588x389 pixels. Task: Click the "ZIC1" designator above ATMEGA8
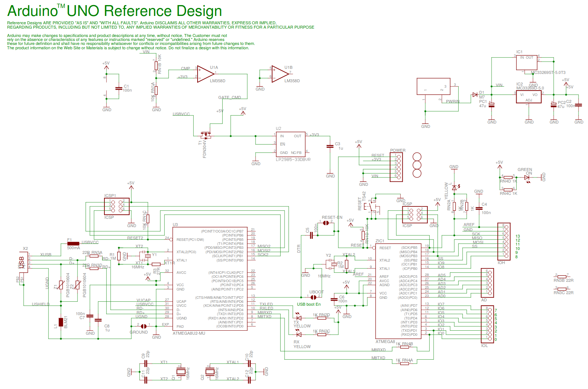click(x=380, y=241)
